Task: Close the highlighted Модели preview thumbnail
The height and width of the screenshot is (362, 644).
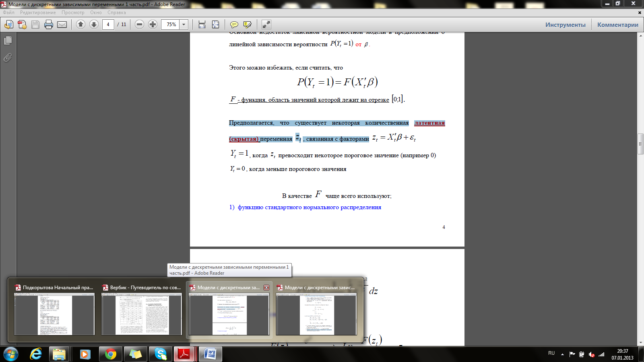Action: point(266,288)
